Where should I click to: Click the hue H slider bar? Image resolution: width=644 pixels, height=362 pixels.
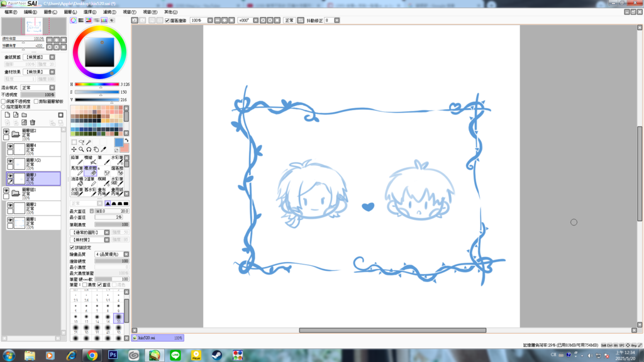(97, 85)
